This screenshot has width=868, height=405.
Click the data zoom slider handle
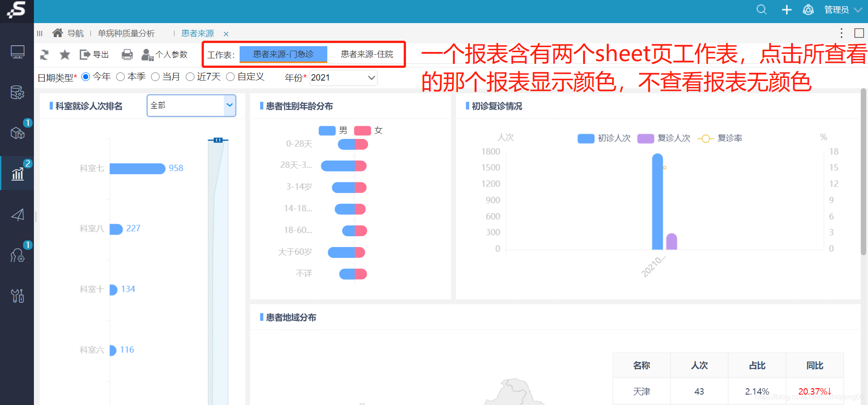[x=218, y=140]
